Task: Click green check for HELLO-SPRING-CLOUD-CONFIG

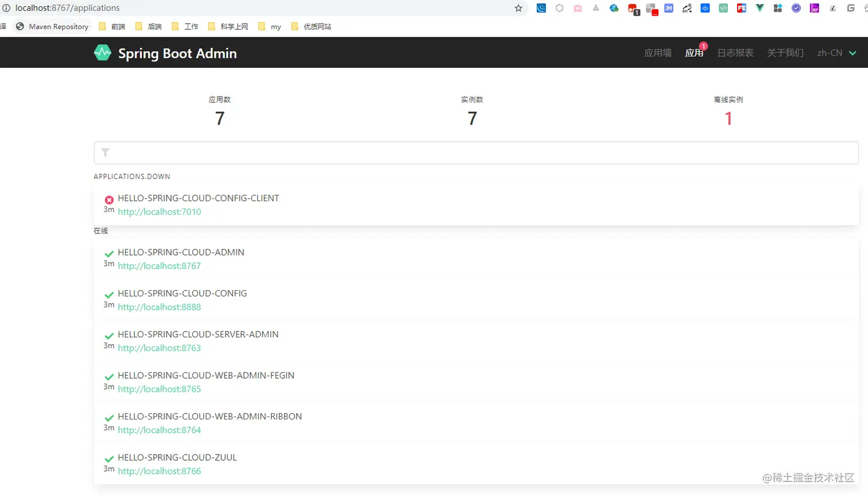Action: [x=109, y=295]
